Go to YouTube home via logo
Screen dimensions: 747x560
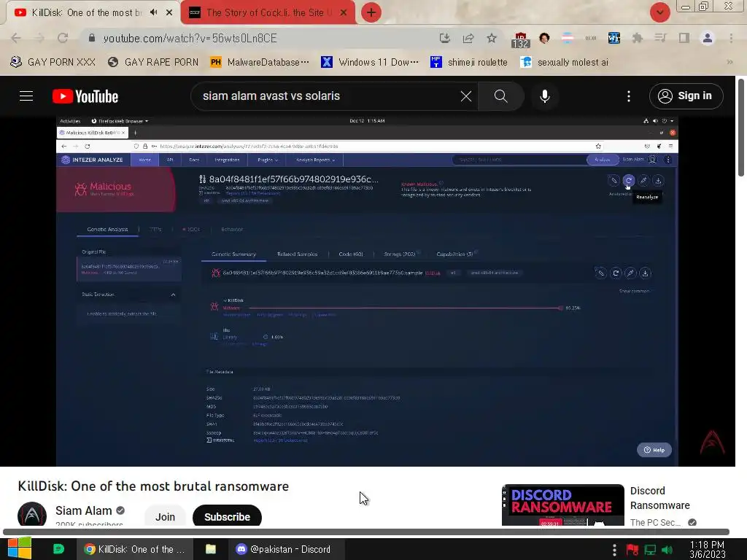coord(85,96)
